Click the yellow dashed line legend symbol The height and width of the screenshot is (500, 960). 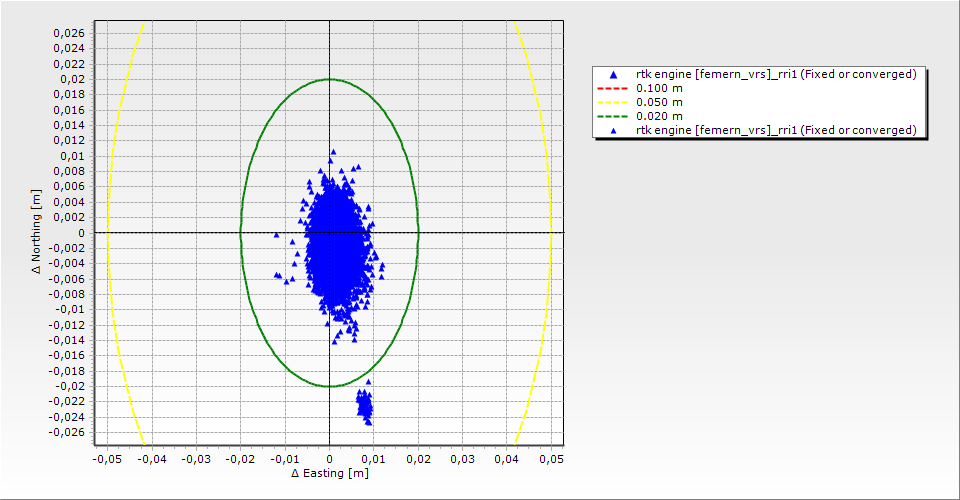tap(614, 102)
